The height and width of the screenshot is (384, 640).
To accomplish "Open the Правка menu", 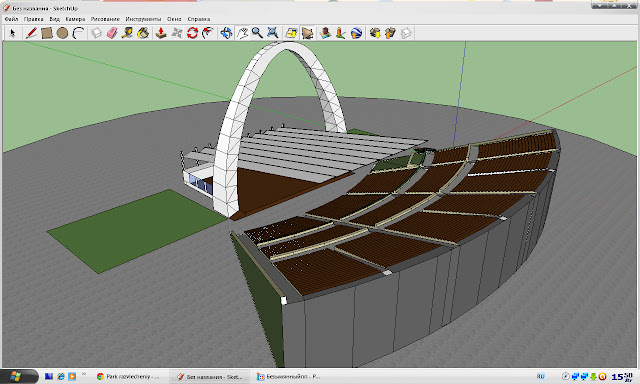I will click(x=33, y=19).
